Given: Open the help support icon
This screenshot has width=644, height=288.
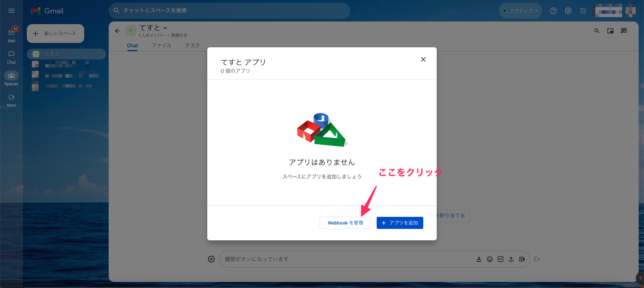Looking at the screenshot, I should tap(553, 11).
